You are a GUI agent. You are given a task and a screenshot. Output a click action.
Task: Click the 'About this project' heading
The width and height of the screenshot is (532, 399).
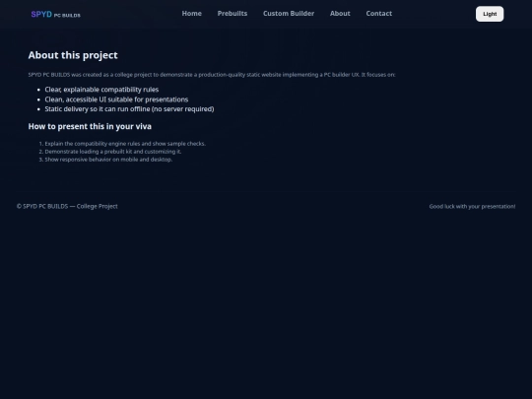73,55
